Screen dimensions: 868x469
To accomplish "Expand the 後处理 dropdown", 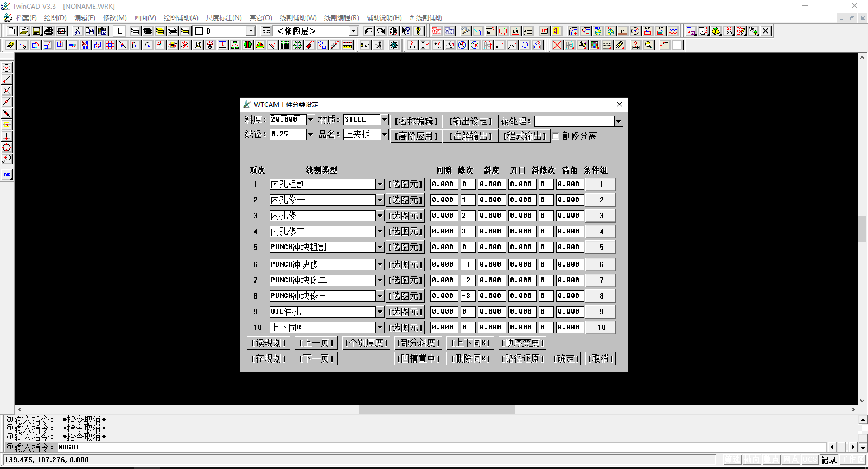I will tap(619, 122).
